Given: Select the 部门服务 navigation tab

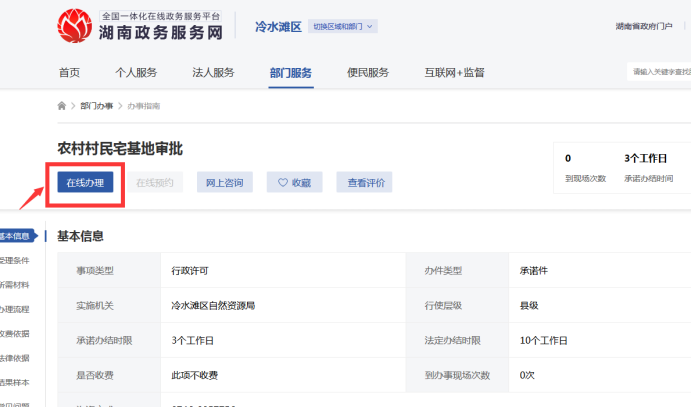Looking at the screenshot, I should point(290,72).
